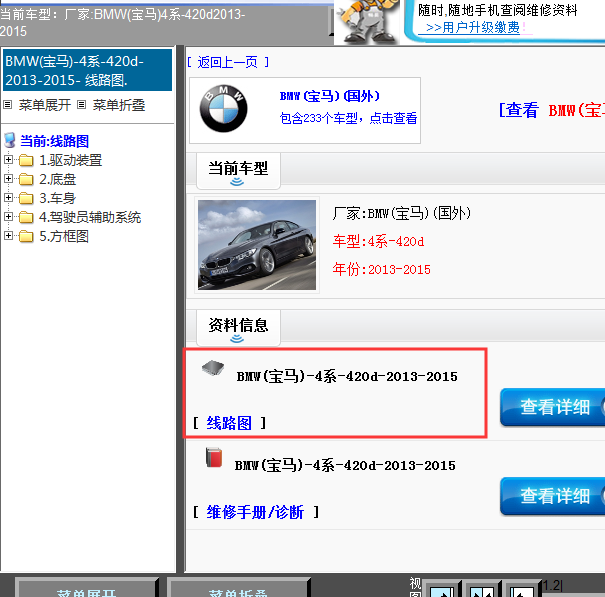Image resolution: width=605 pixels, height=597 pixels.
Task: Open the 维修手册/诊断 link
Action: point(255,512)
